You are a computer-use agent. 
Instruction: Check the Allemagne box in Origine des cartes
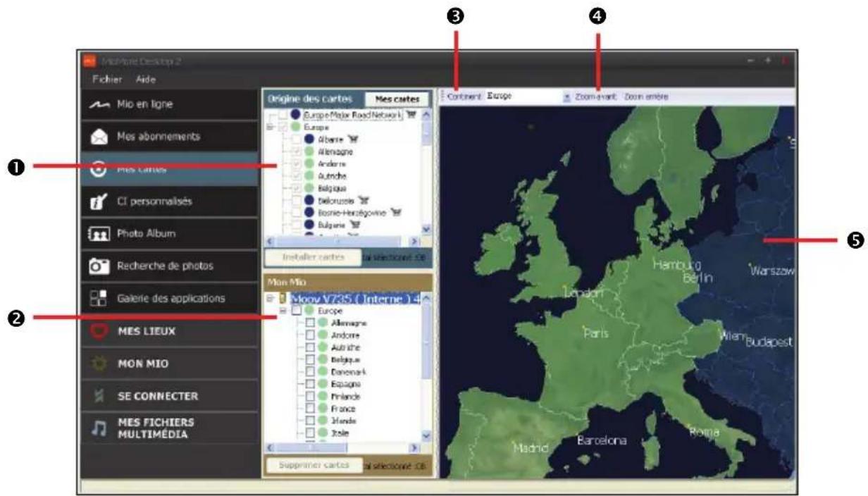pyautogui.click(x=297, y=151)
